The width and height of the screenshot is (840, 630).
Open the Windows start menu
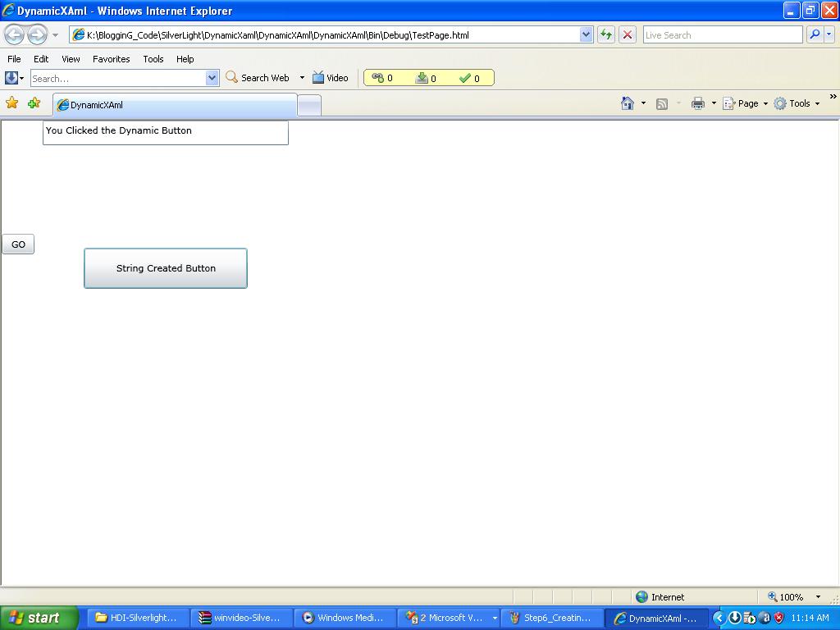pyautogui.click(x=39, y=618)
